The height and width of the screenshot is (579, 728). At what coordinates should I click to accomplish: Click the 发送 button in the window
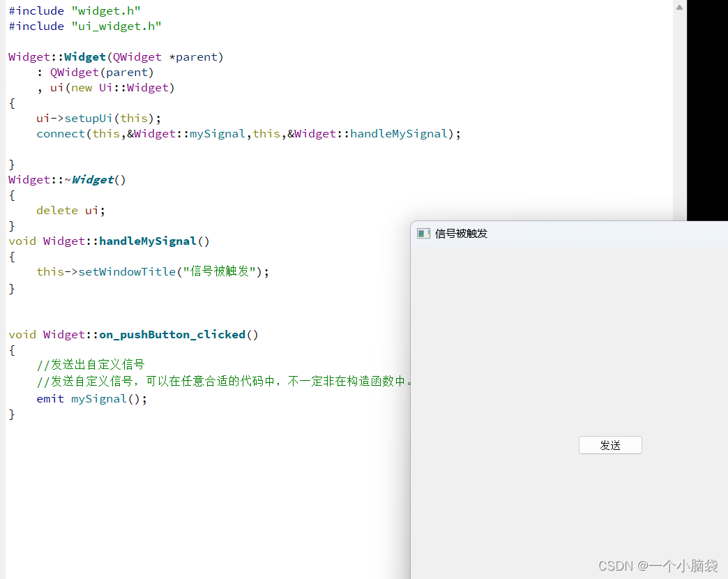pyautogui.click(x=610, y=445)
